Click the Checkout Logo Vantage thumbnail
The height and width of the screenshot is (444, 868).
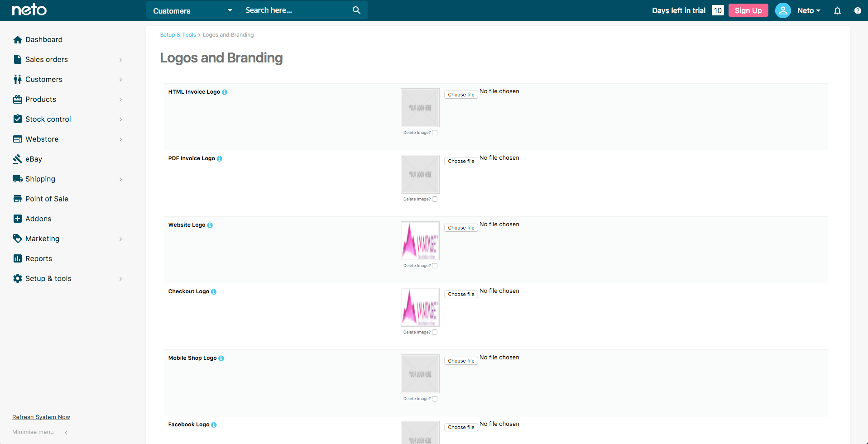pyautogui.click(x=420, y=307)
